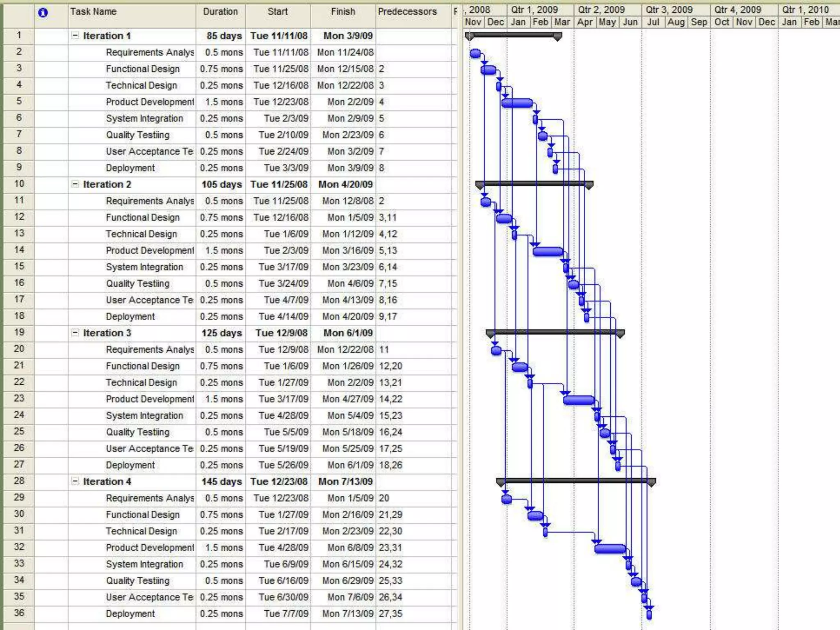840x630 pixels.
Task: Click the Iteration 1 summary Gantt bar
Action: [x=513, y=35]
